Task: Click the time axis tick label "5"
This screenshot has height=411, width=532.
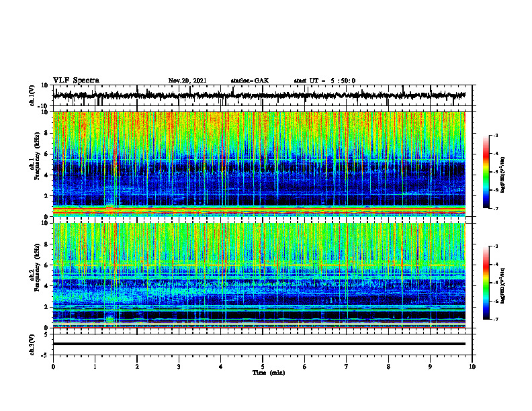Action: click(263, 367)
